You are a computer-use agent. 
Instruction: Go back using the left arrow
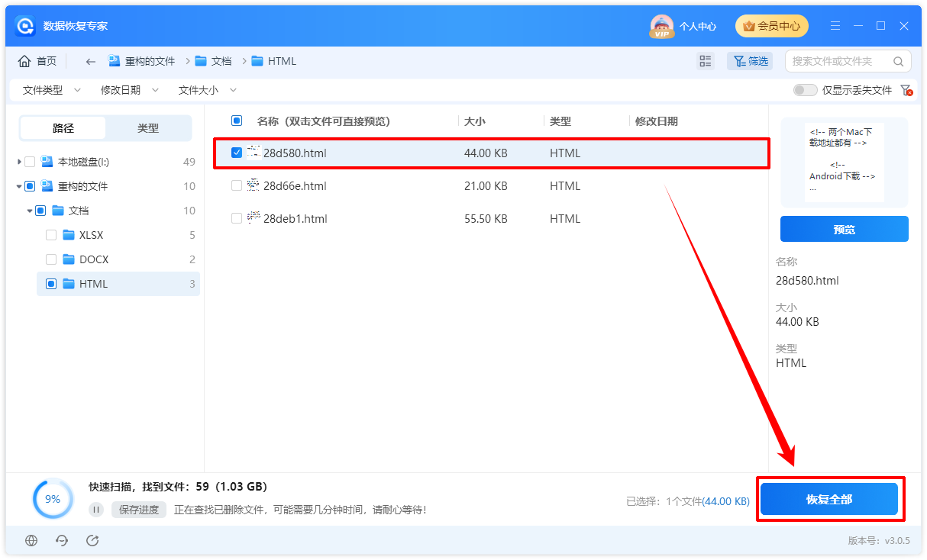click(91, 61)
